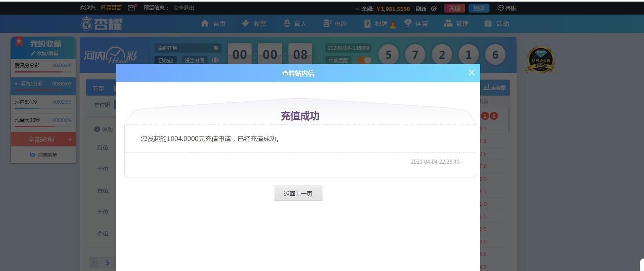Image resolution: width=644 pixels, height=271 pixels.
Task: Expand the balance dropdown arrow beside 余额
Action: 357,9
